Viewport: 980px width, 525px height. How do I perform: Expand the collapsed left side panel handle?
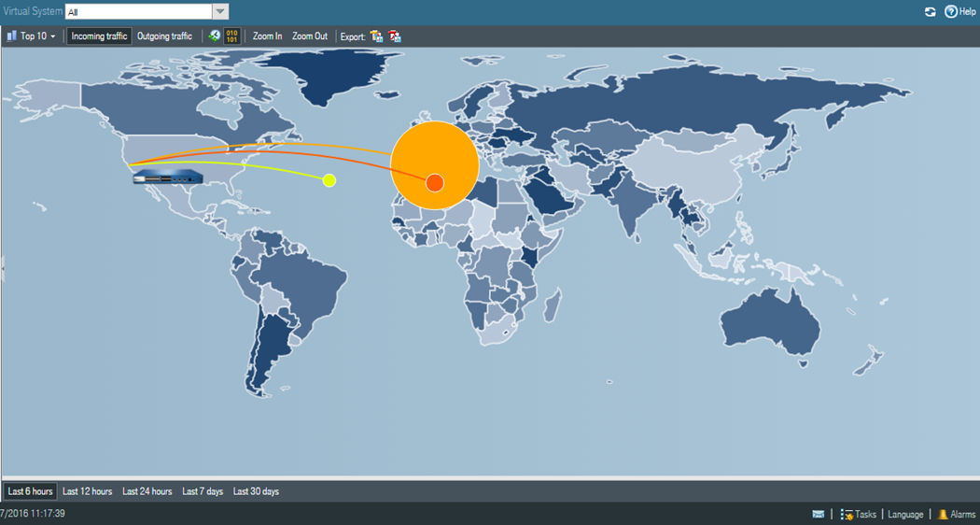3,269
